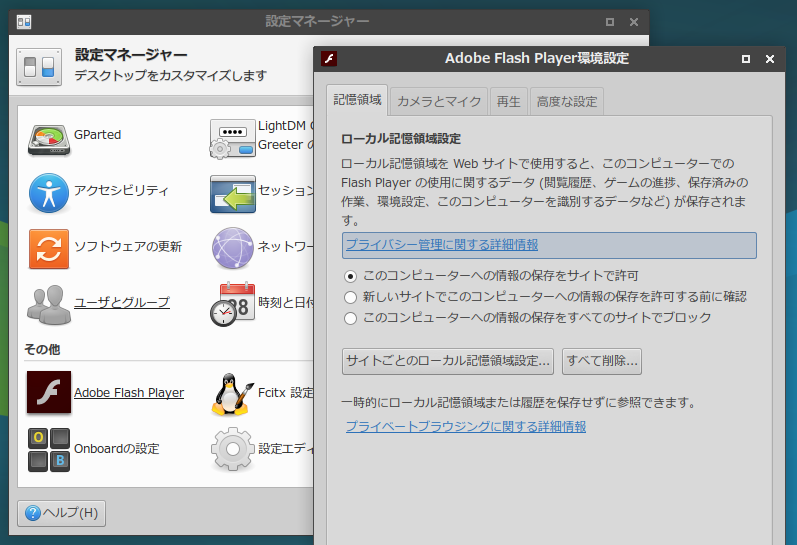Open the 高度な設定 tab
Image resolution: width=797 pixels, height=545 pixels.
coord(567,101)
